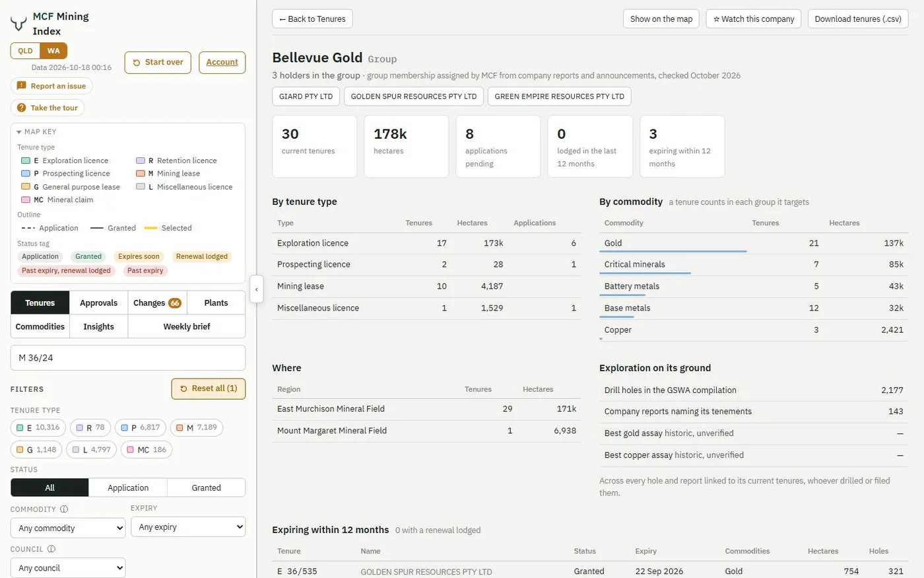Viewport: 924px width, 578px height.
Task: Open the Any commodity dropdown
Action: (68, 528)
